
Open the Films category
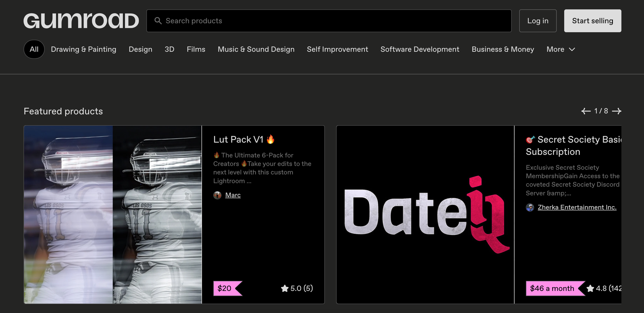(x=196, y=49)
